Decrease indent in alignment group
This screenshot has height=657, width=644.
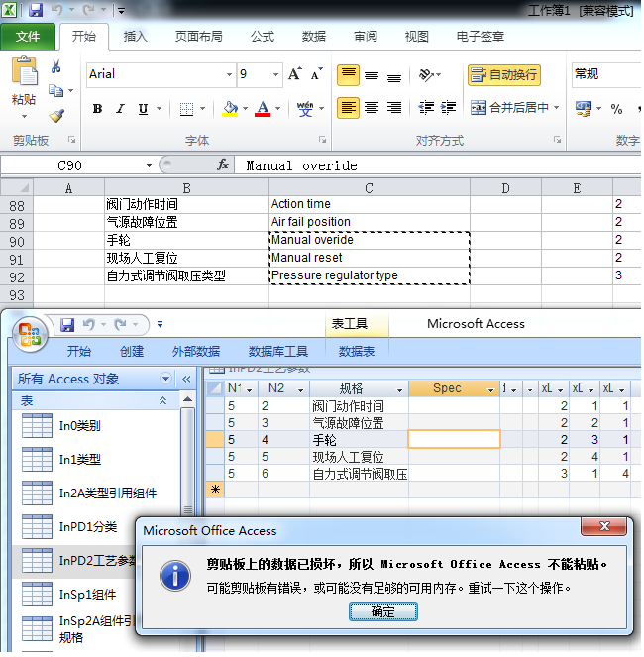pos(426,108)
